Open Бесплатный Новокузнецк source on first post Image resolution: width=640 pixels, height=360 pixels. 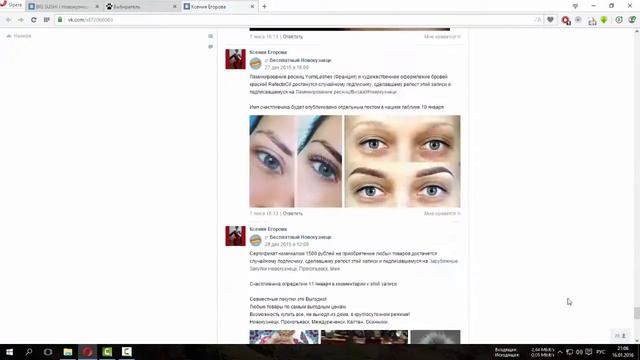pyautogui.click(x=300, y=60)
